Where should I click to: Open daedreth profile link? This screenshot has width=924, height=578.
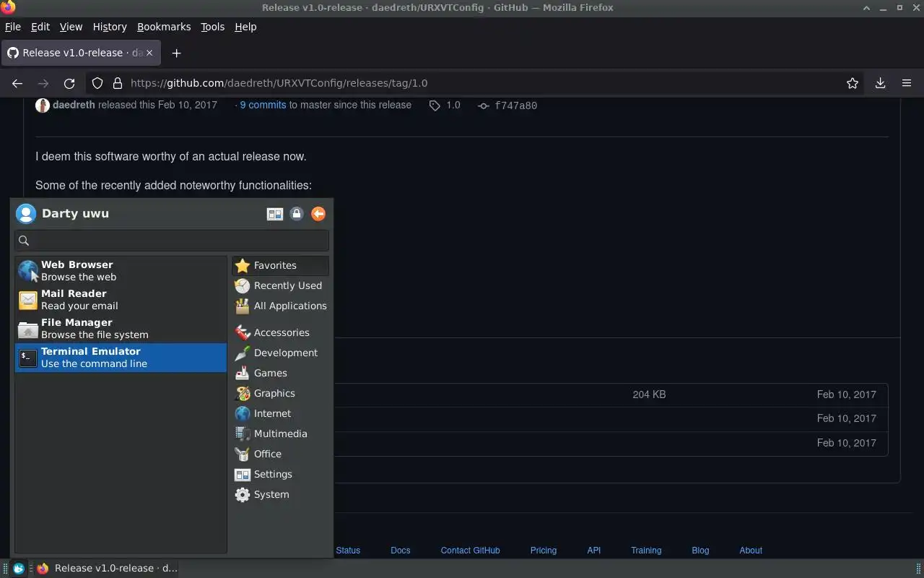(74, 105)
